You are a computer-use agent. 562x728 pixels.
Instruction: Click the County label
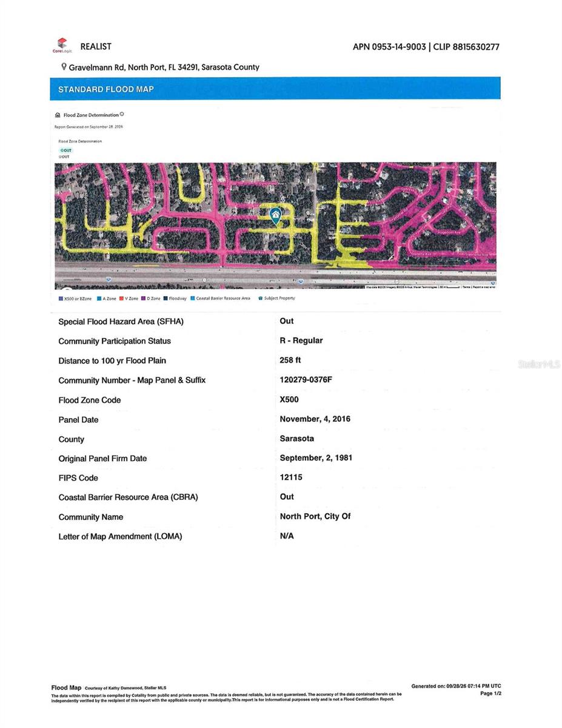(x=71, y=439)
